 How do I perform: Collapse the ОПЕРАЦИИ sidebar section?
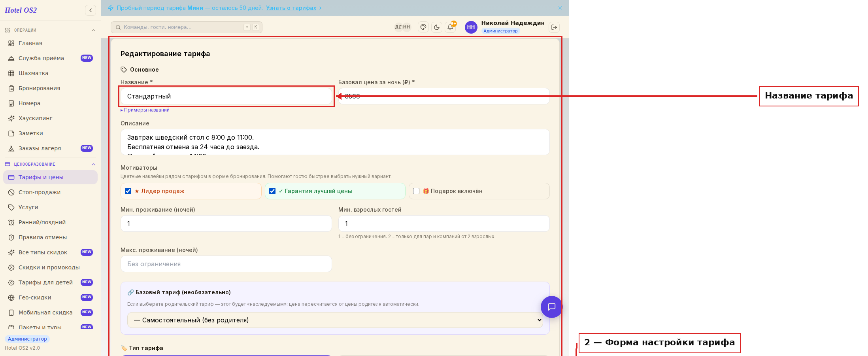point(93,30)
